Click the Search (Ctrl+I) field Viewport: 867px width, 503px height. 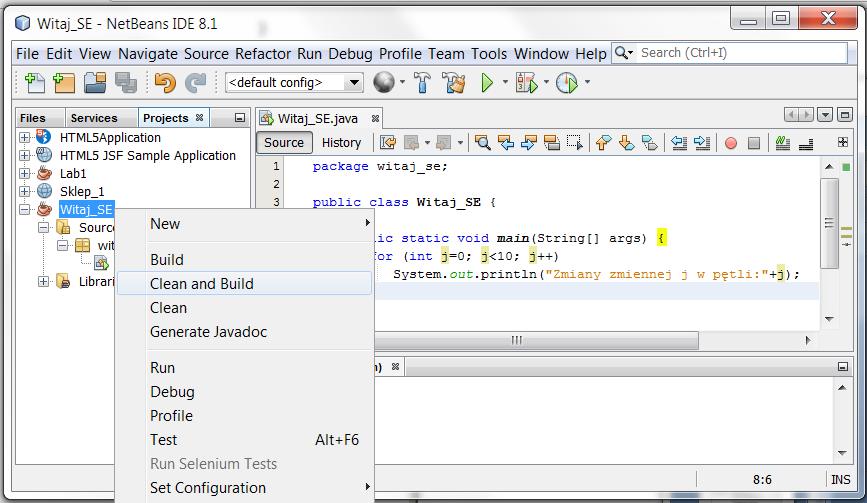[741, 53]
